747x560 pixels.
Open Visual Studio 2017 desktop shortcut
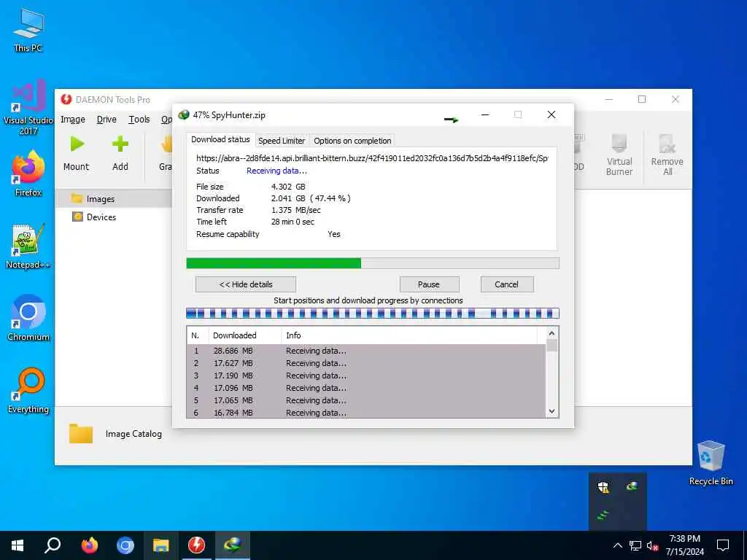[28, 108]
